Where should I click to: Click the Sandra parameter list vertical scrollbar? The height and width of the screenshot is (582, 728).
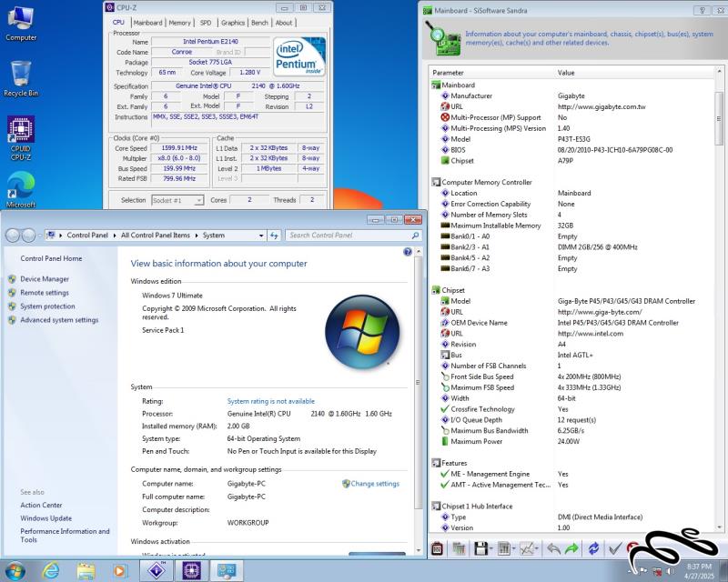pos(719,118)
